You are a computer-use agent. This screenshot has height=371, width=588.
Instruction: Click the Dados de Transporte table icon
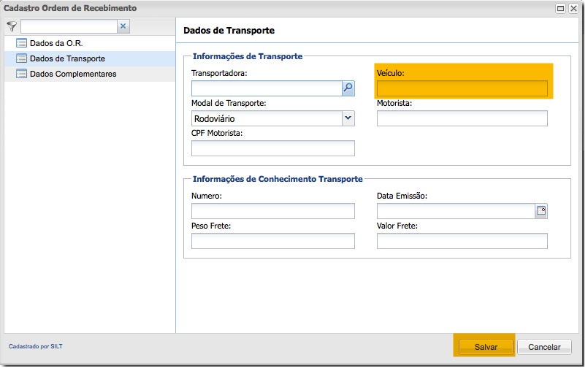tap(21, 58)
